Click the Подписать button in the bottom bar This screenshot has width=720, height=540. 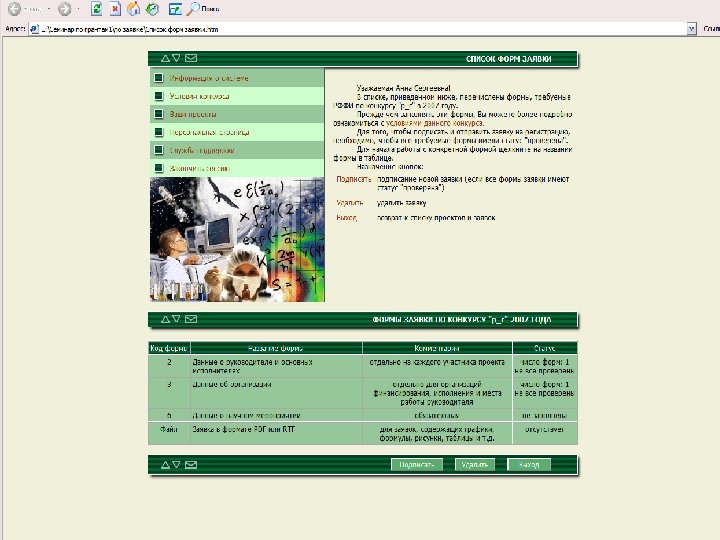[416, 465]
